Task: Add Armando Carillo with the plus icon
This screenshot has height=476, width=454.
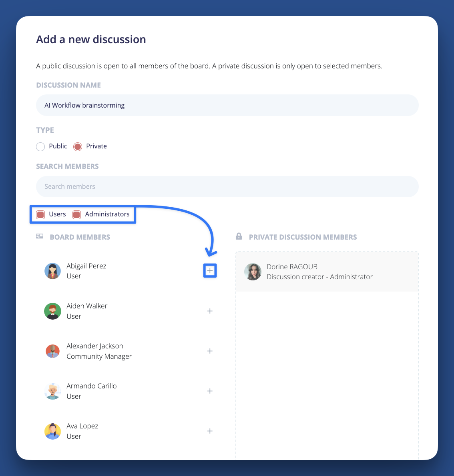Action: click(210, 391)
